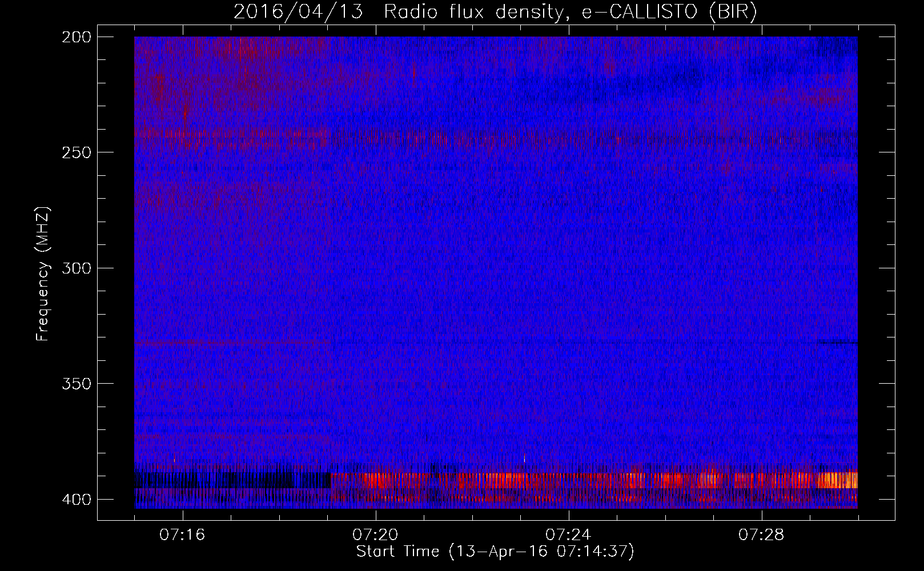The image size is (924, 571).
Task: Click the plot title 'Radio flux density, e-CALLISTO (BIR)'
Action: (570, 12)
